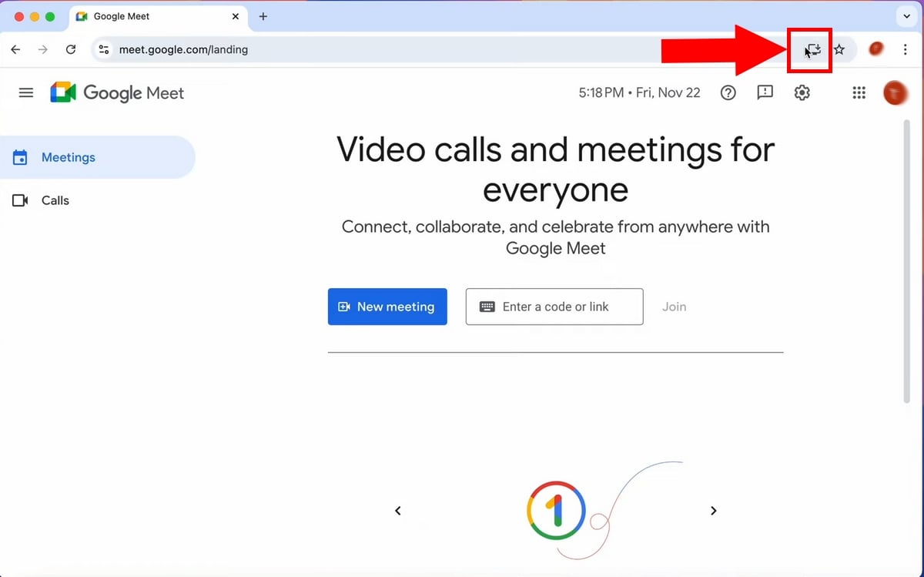The height and width of the screenshot is (577, 924).
Task: Click the Google Meet logo
Action: 117,93
